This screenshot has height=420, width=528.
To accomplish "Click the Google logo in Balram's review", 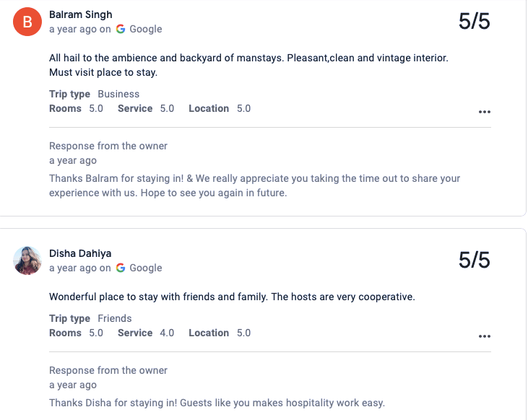I will [121, 29].
